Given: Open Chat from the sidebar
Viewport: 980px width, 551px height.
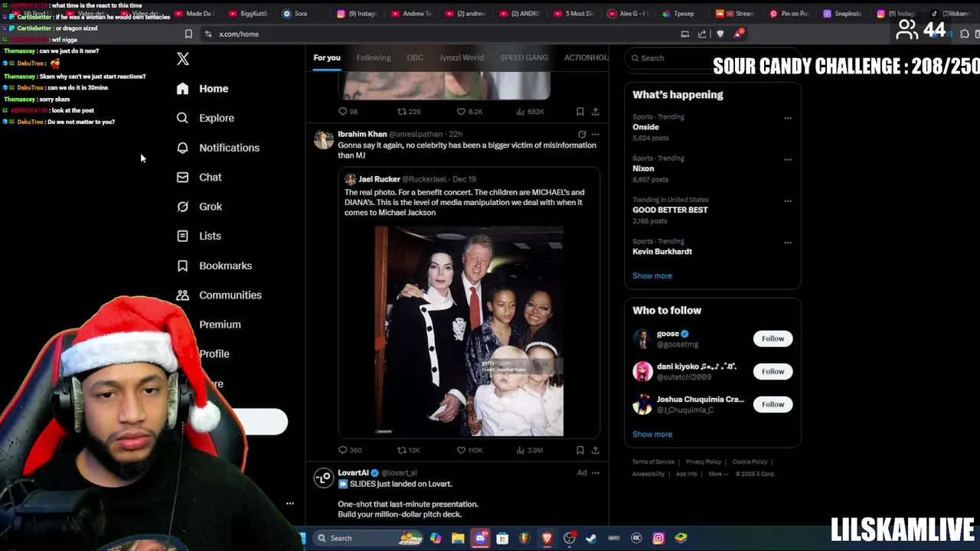Looking at the screenshot, I should tap(198, 178).
